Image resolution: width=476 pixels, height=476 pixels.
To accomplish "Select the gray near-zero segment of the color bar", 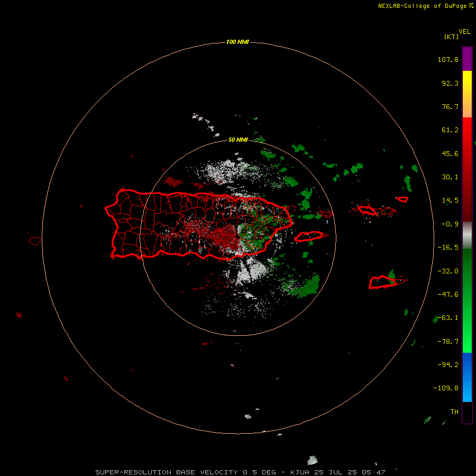I will click(x=467, y=235).
